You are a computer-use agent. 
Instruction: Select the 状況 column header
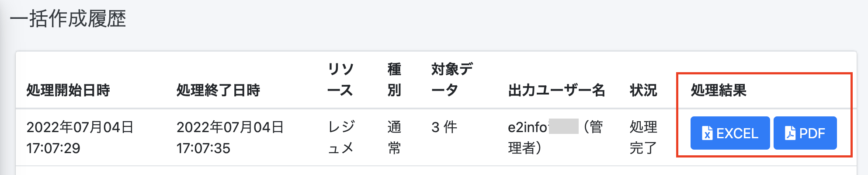click(643, 90)
